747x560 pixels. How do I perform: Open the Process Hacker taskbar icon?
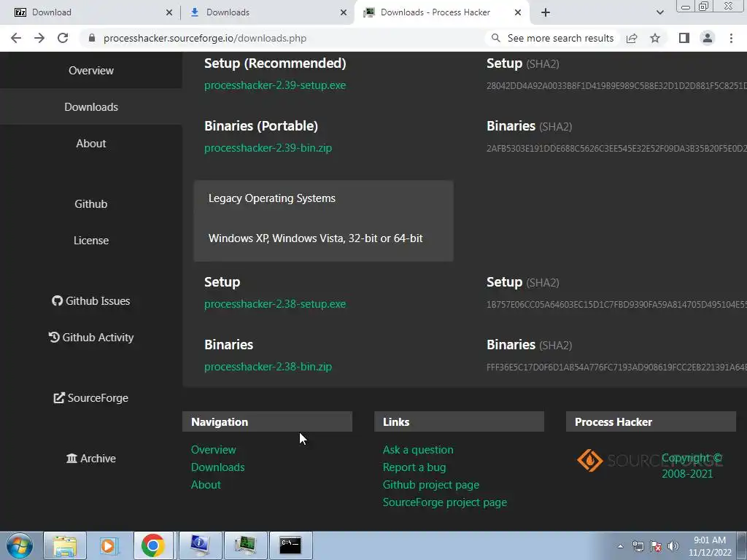[x=245, y=545]
